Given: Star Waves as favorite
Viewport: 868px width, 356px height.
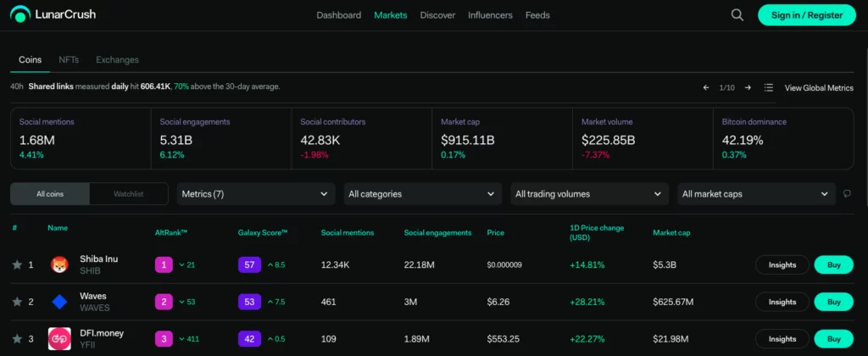Looking at the screenshot, I should click(x=17, y=302).
